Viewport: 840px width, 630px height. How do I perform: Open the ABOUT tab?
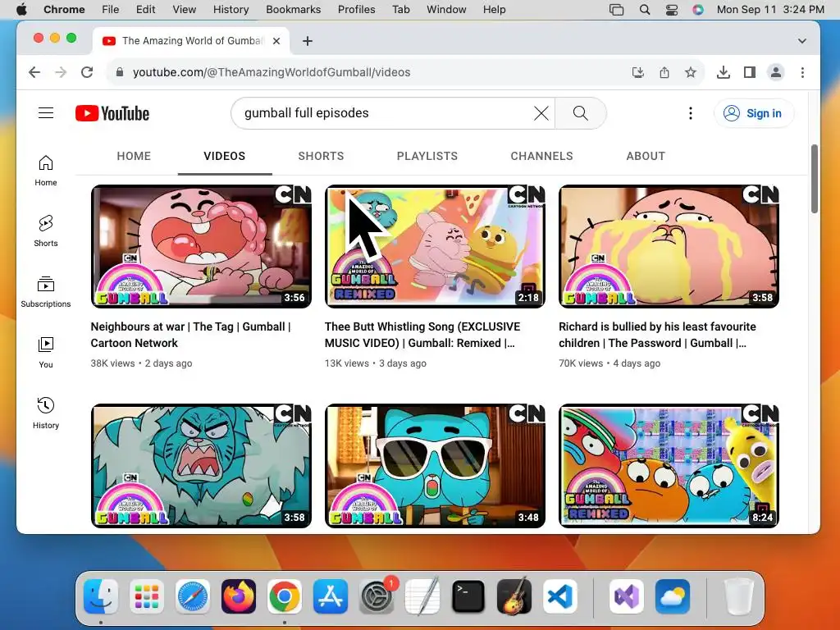click(646, 156)
